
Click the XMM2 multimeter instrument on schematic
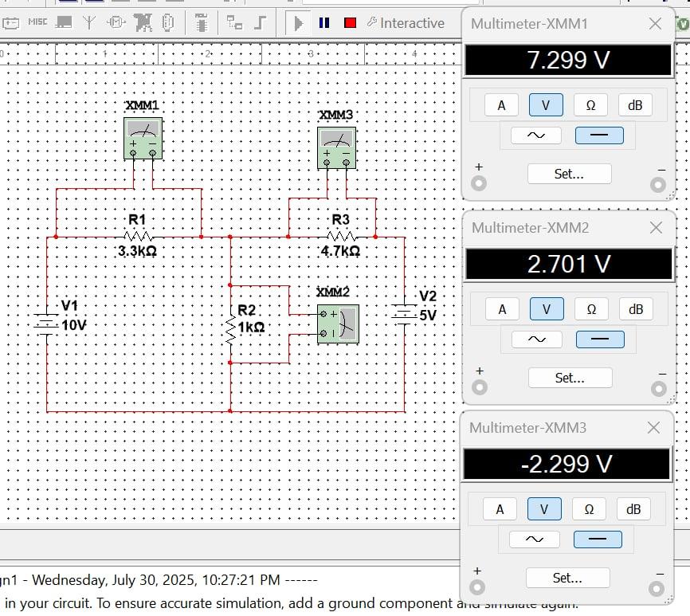pos(338,324)
